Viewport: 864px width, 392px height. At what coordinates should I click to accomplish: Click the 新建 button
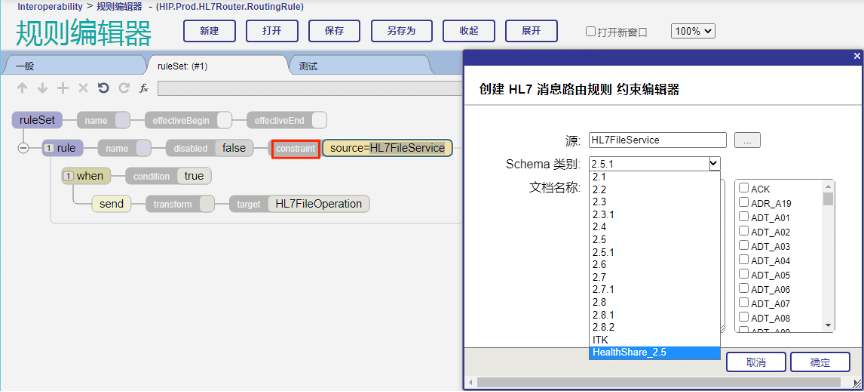(x=209, y=31)
